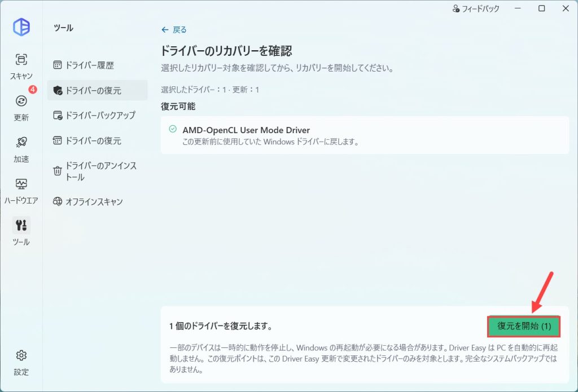Screen dimensions: 578x392
Task: Minimize the Driver Easy window
Action: 518,8
